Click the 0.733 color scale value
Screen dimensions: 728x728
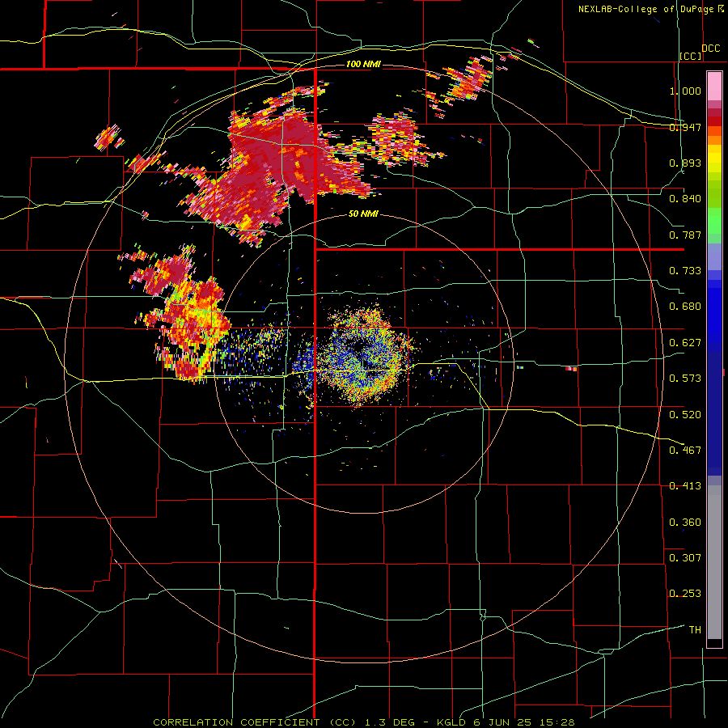click(685, 271)
